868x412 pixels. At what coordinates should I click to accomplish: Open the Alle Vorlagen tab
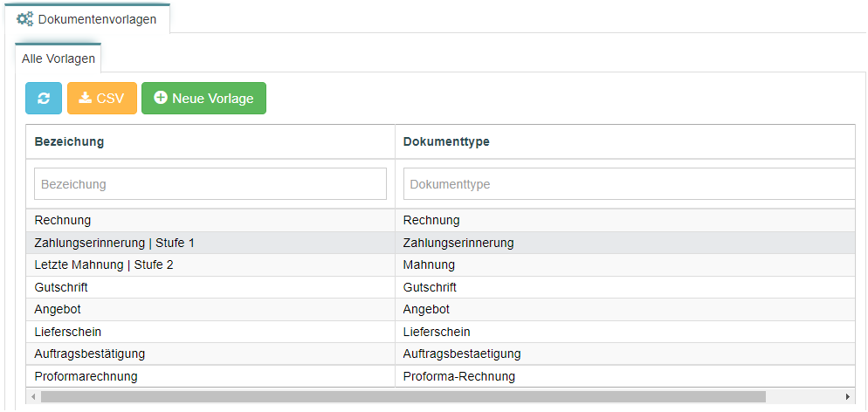pyautogui.click(x=59, y=58)
